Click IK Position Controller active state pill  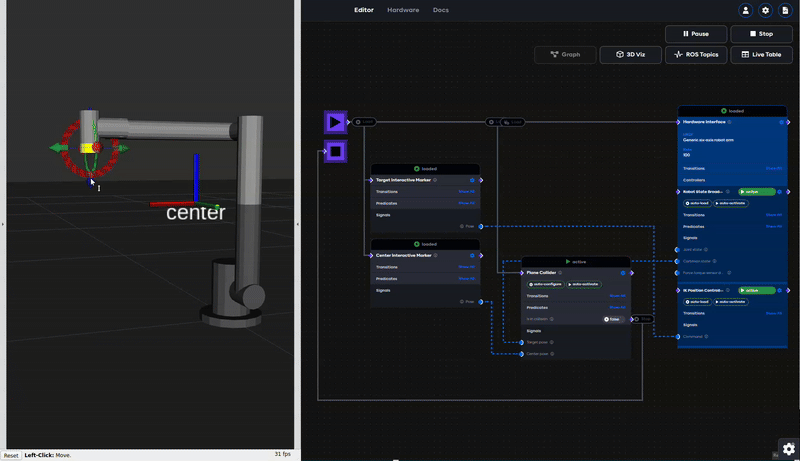coord(757,290)
